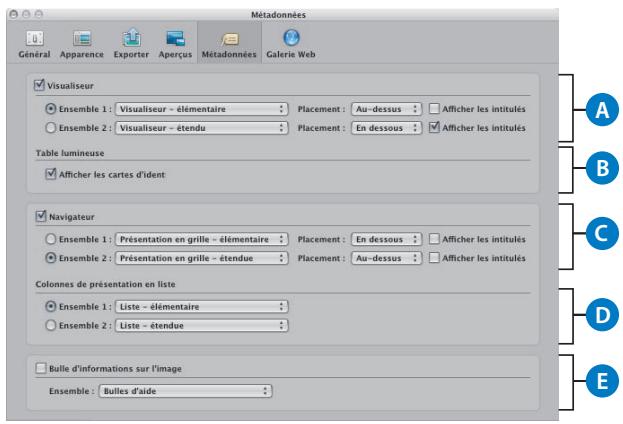Screen dimensions: 623x424
Task: Select Visualiseur Ensemble 1 radio button
Action: [x=50, y=108]
